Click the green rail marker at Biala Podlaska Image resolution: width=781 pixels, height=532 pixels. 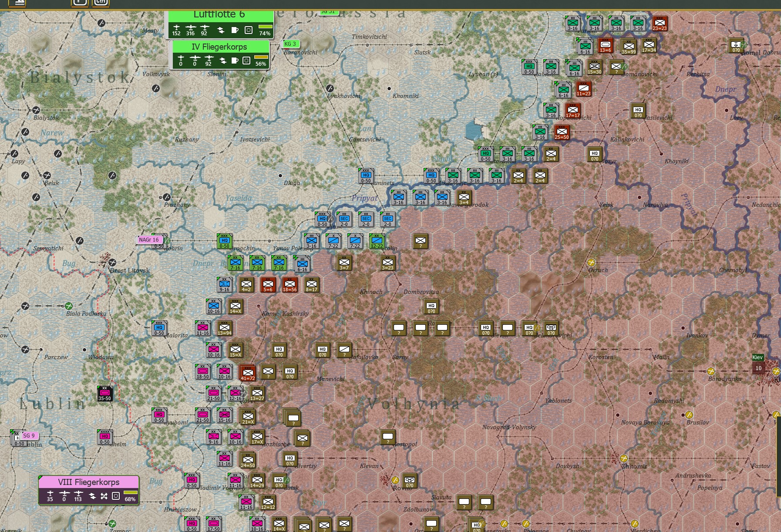pos(68,306)
